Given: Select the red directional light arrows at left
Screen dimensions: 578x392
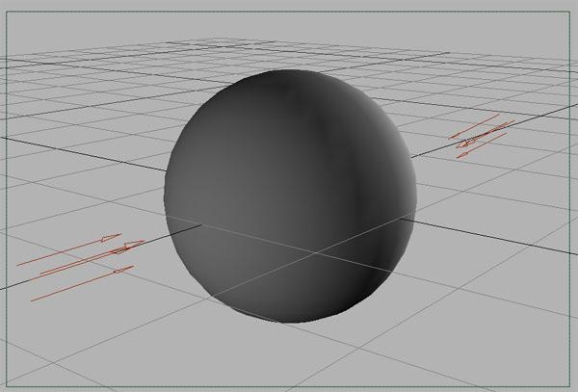Looking at the screenshot, I should [81, 267].
